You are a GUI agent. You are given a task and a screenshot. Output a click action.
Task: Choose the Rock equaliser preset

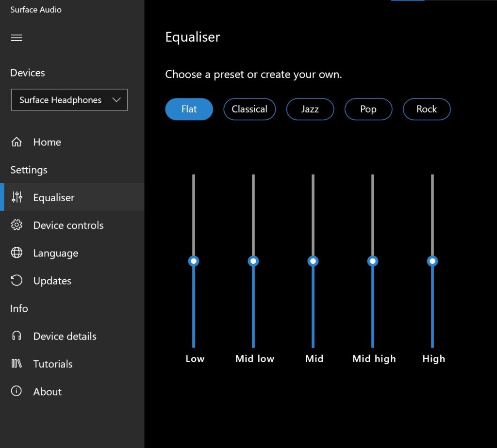pos(427,109)
